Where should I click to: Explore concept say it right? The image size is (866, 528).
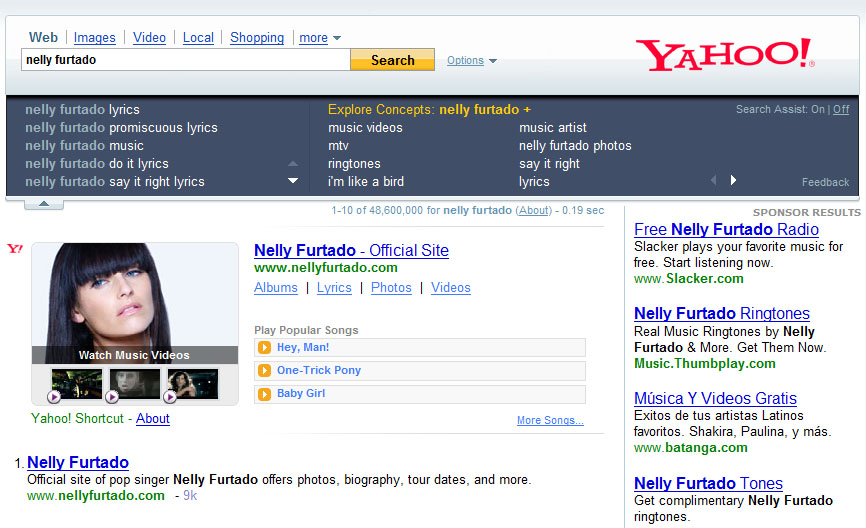pos(549,163)
